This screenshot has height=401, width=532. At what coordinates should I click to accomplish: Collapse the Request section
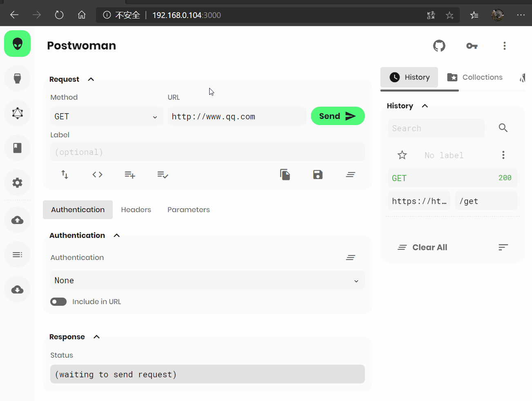coord(91,79)
